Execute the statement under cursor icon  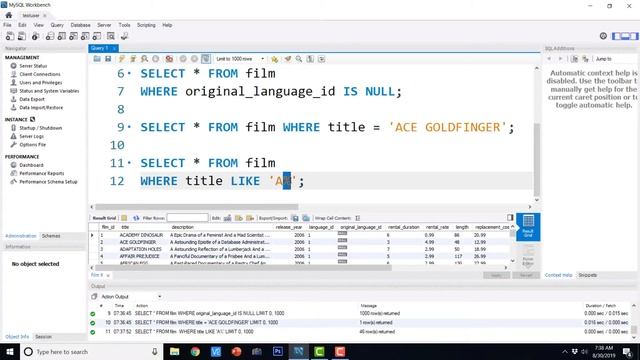tap(133, 59)
